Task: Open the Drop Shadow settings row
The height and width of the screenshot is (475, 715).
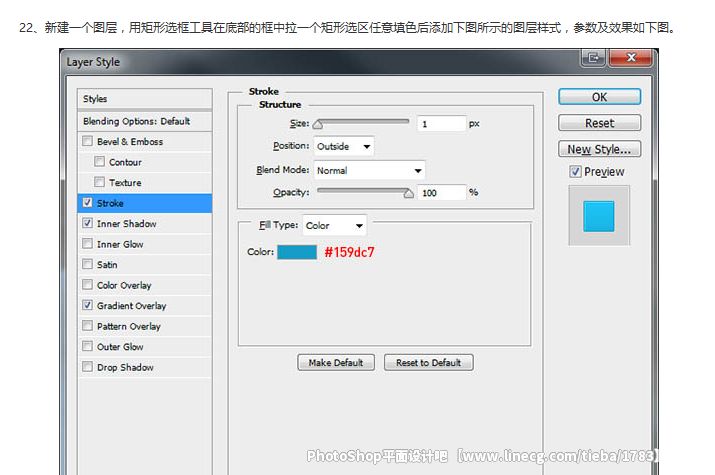Action: point(145,367)
